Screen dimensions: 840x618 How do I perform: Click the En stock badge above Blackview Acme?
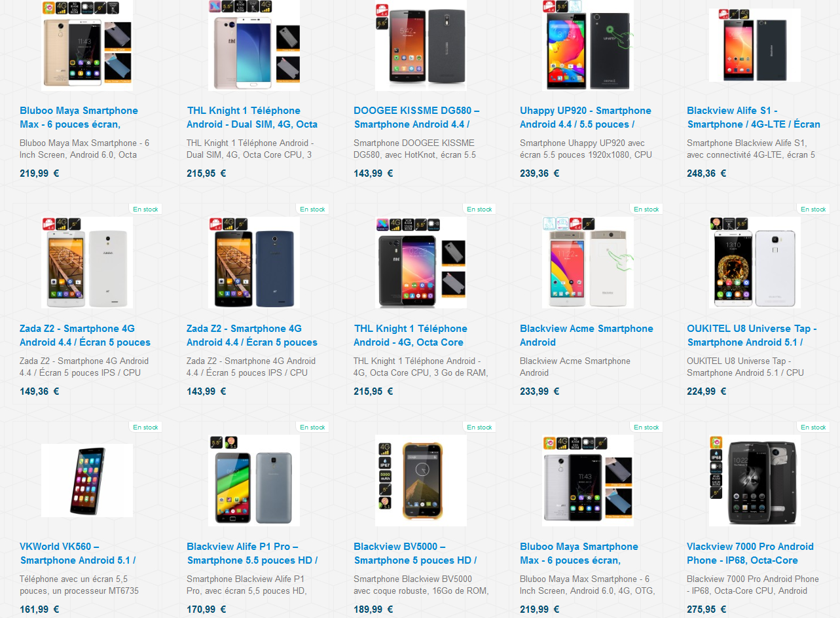point(646,209)
